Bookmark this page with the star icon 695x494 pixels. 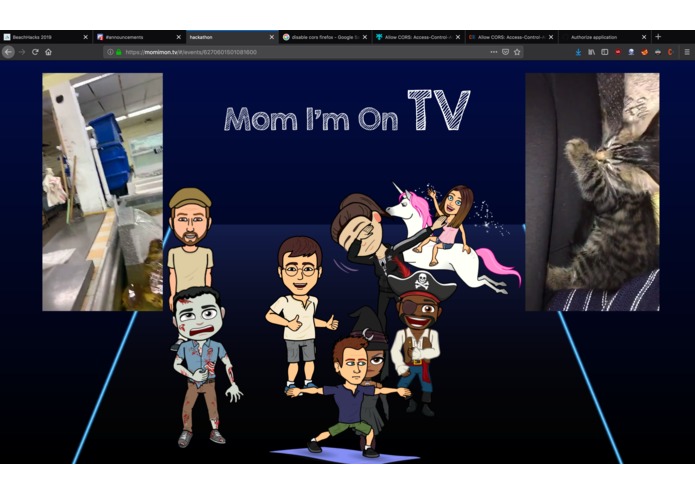[517, 52]
